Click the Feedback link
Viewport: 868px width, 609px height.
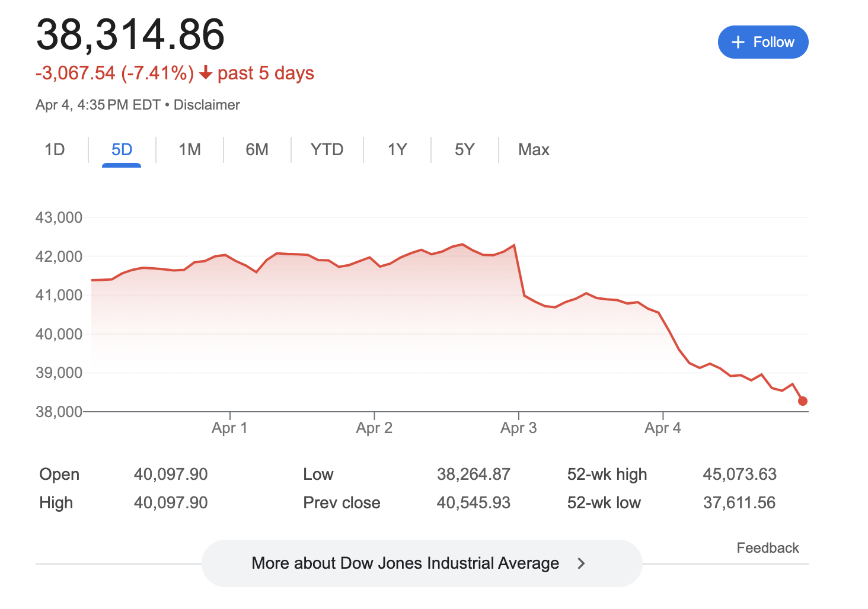tap(767, 548)
